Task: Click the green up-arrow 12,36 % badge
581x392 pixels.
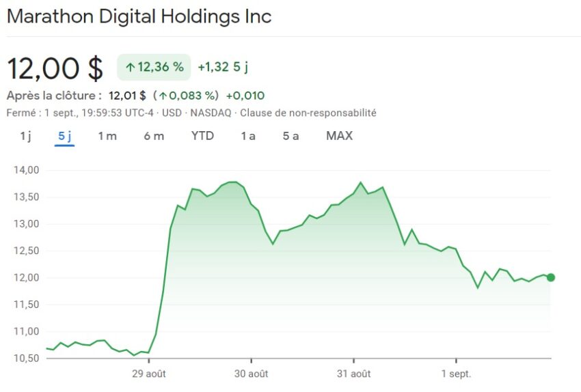Action: (x=154, y=67)
